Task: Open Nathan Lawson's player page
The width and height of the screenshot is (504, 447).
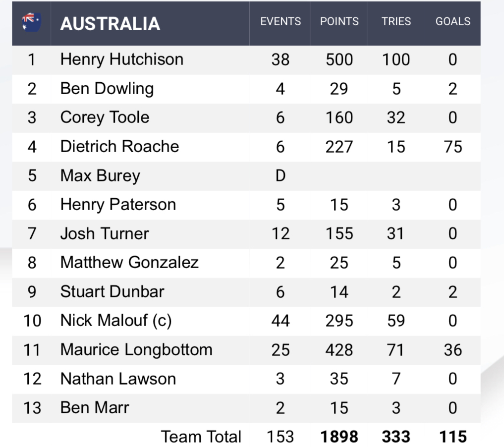Action: point(118,379)
